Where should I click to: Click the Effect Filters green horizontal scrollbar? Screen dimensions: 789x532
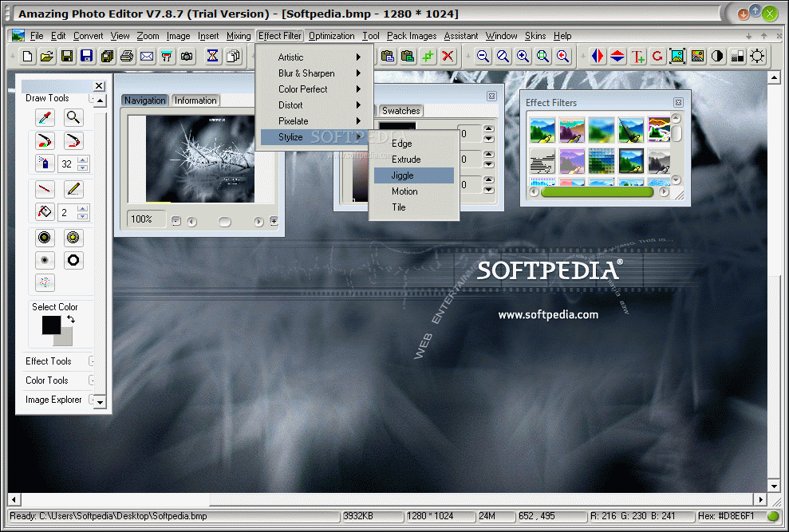597,191
